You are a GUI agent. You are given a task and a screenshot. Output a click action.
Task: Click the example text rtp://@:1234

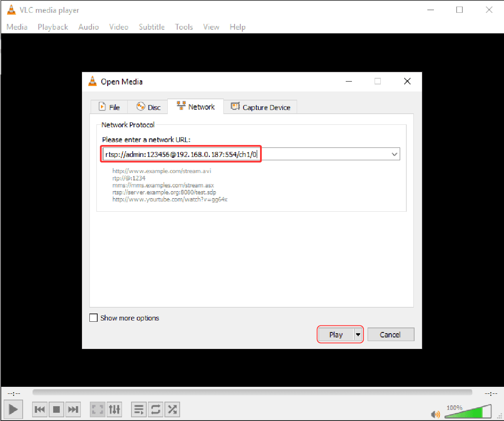(x=129, y=178)
